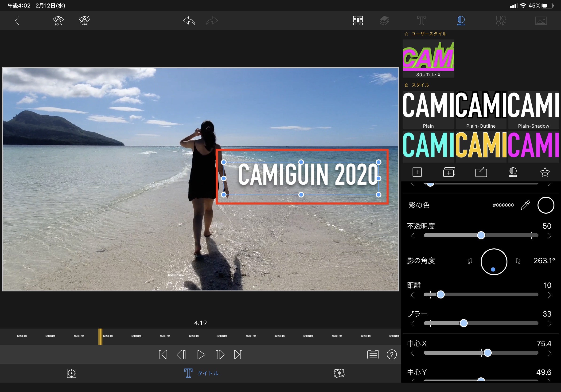Screen dimensions: 561x392
Task: Pick shadow color with the eyedropper
Action: point(525,205)
